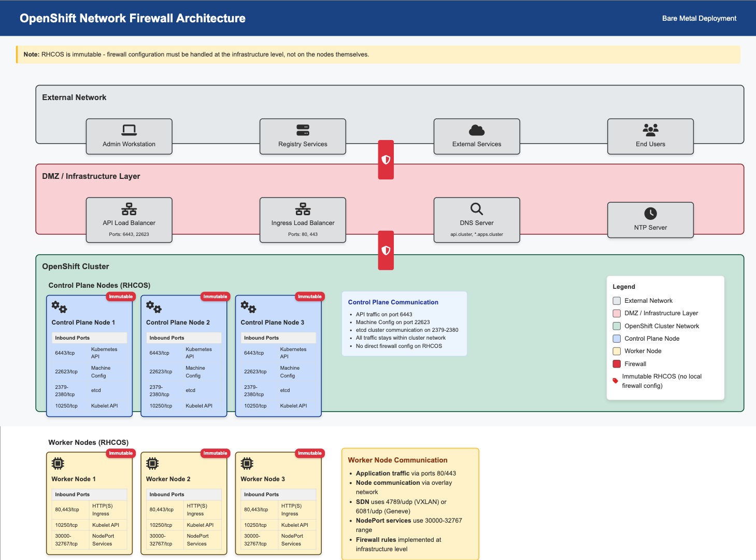The width and height of the screenshot is (756, 560).
Task: Click the External Services cloud icon
Action: tap(477, 130)
